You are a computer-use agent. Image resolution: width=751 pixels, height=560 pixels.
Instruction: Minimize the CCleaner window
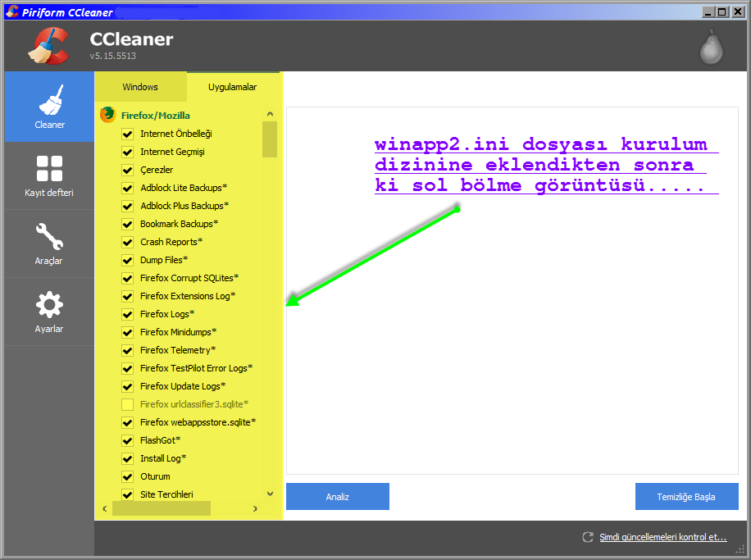click(708, 12)
